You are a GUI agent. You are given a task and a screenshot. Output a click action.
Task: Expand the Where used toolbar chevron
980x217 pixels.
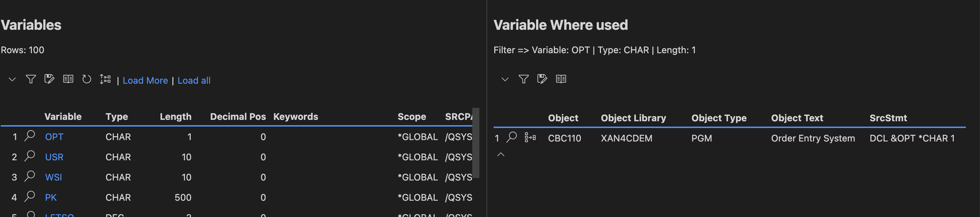point(505,79)
